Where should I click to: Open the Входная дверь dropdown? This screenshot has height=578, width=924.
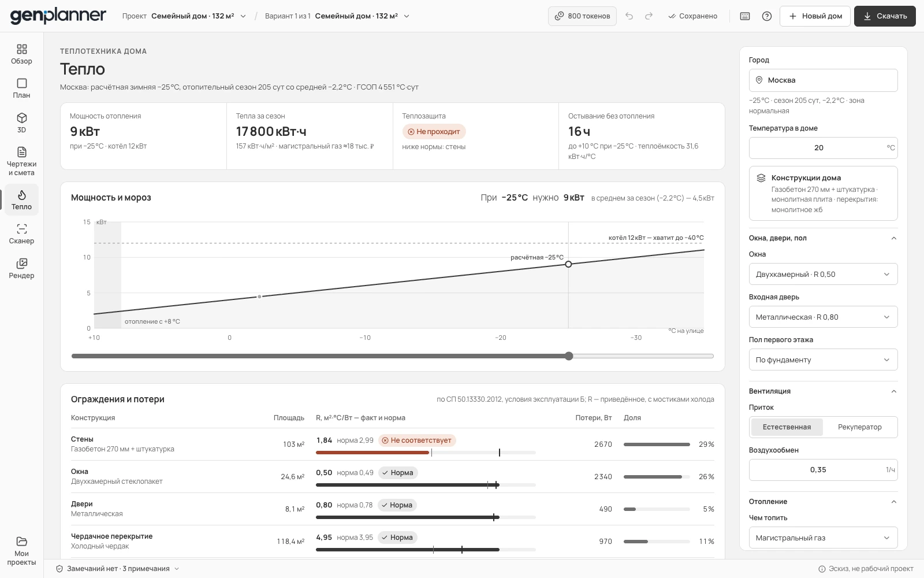pyautogui.click(x=823, y=317)
